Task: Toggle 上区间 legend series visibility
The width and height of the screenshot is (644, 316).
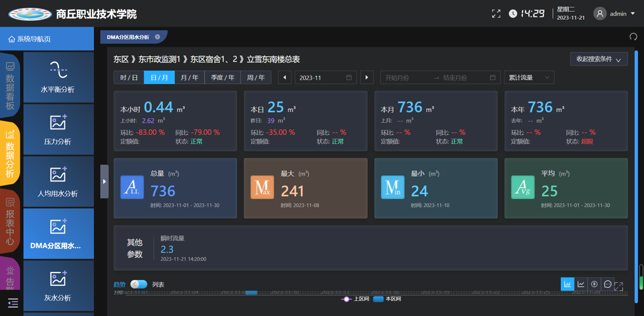Action: 356,299
